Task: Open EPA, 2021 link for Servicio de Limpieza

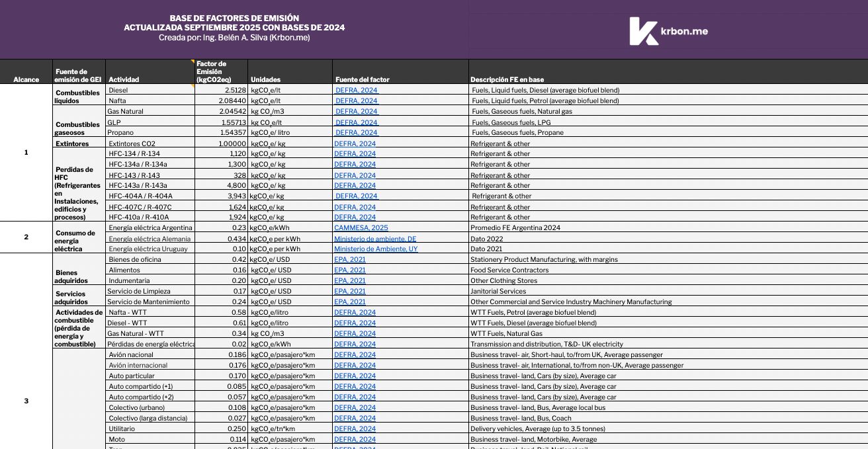Action: [350, 291]
